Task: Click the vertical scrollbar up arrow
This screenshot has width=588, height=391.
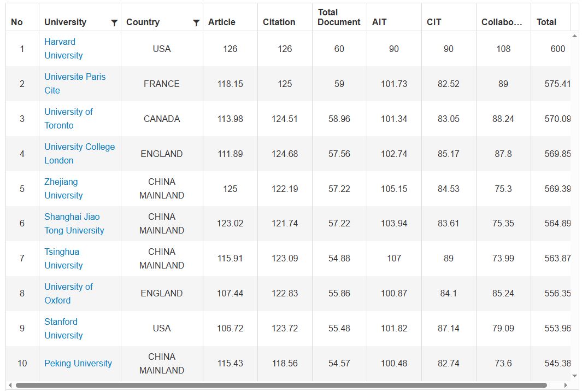Action: 574,36
